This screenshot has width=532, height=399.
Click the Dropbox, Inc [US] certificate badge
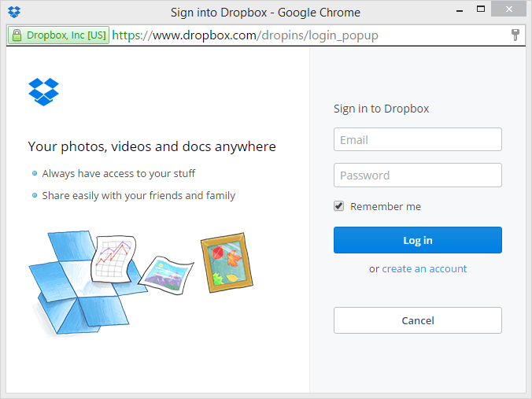click(x=58, y=35)
